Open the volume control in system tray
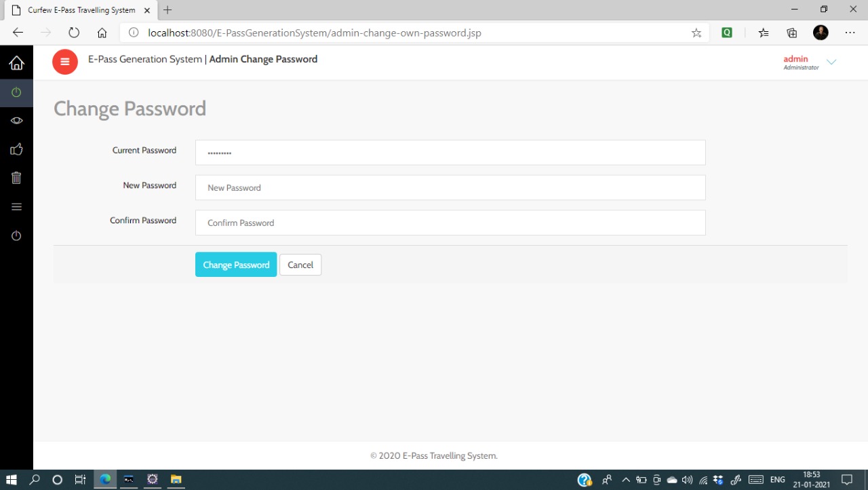 (687, 480)
